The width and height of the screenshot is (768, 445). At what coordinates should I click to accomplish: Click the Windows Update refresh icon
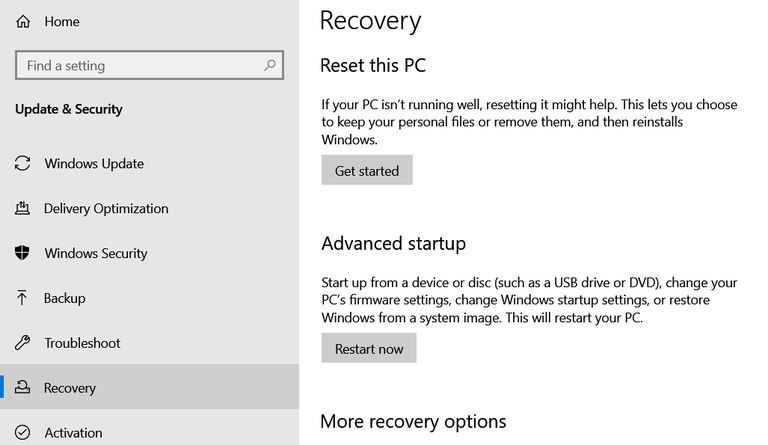[x=23, y=163]
